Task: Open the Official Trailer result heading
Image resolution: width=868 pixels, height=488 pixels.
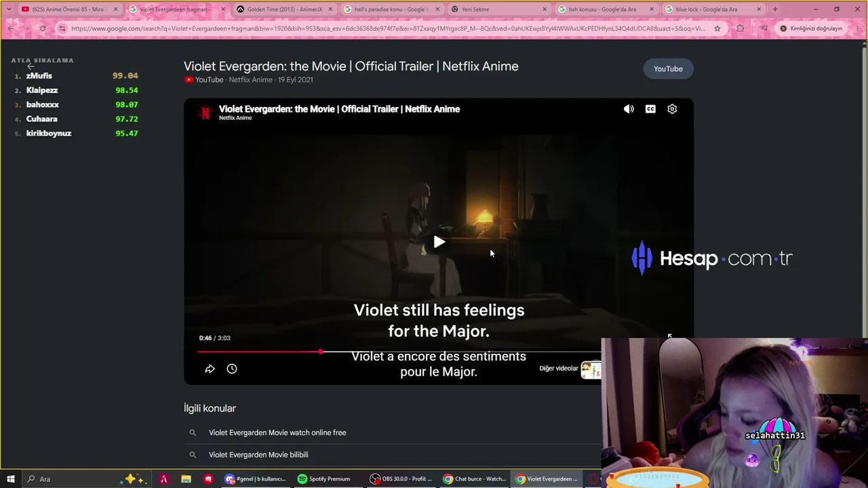Action: pyautogui.click(x=351, y=66)
